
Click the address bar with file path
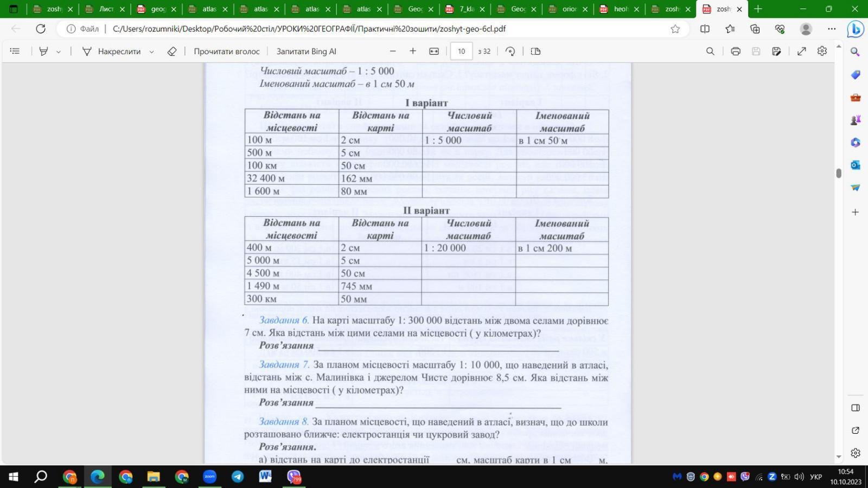click(x=309, y=29)
